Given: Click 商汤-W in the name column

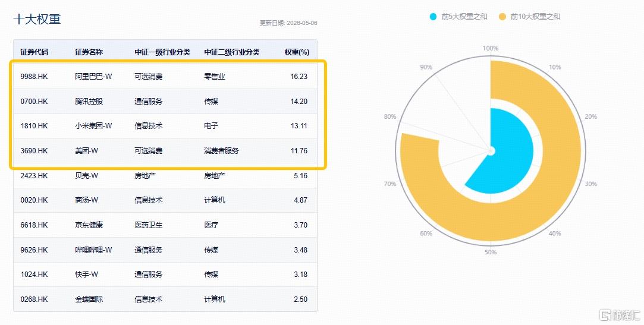Looking at the screenshot, I should pos(86,200).
